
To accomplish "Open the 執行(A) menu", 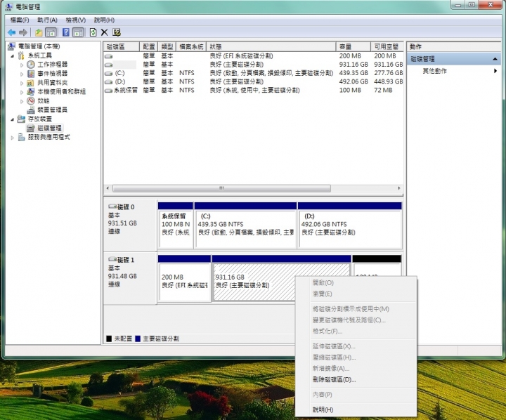I will click(x=47, y=20).
